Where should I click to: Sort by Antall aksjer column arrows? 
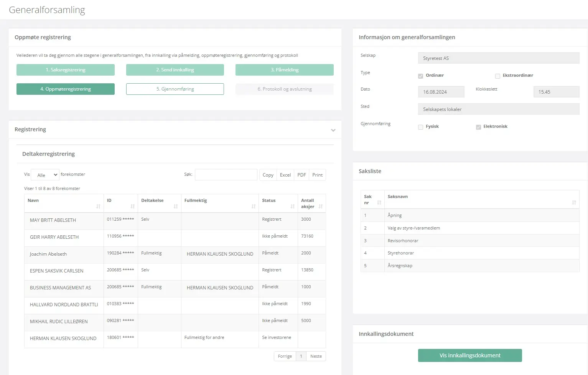tap(320, 206)
